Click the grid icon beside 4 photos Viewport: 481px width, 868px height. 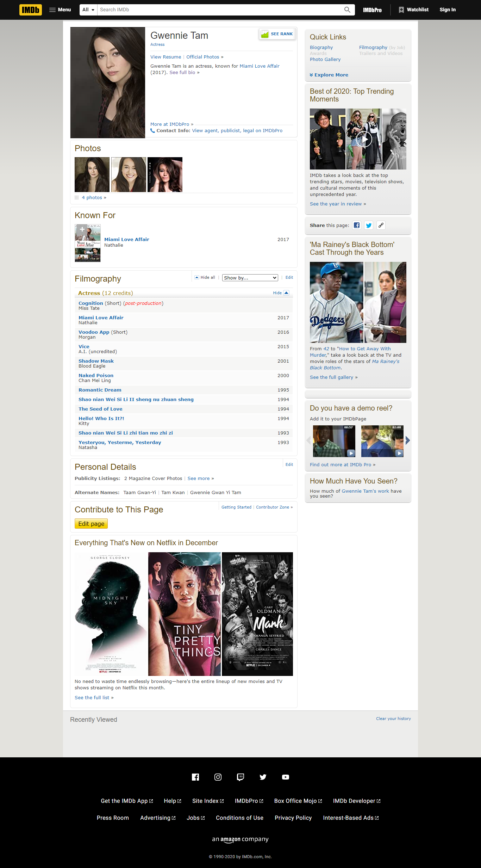76,198
